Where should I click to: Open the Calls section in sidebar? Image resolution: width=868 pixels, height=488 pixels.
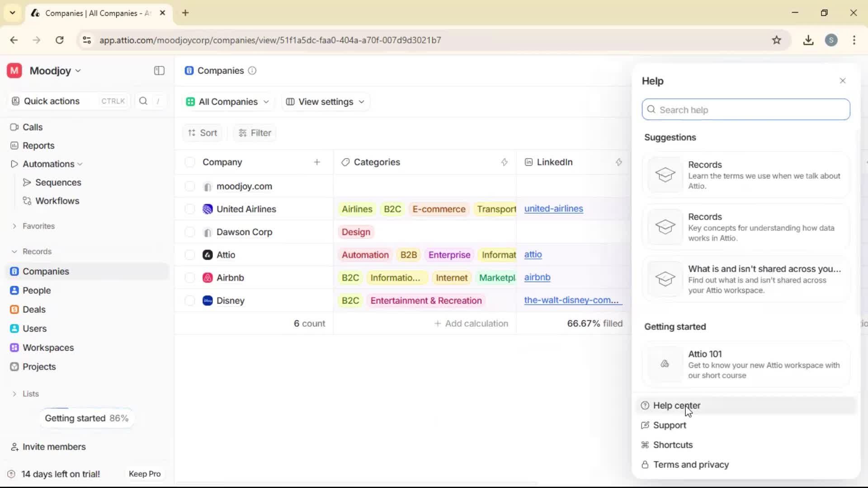pos(33,127)
